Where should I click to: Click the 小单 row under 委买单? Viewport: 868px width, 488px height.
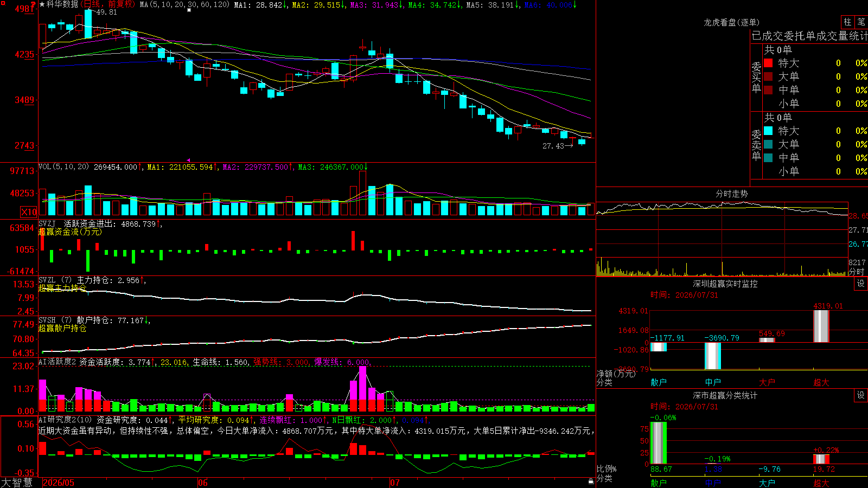coord(816,103)
